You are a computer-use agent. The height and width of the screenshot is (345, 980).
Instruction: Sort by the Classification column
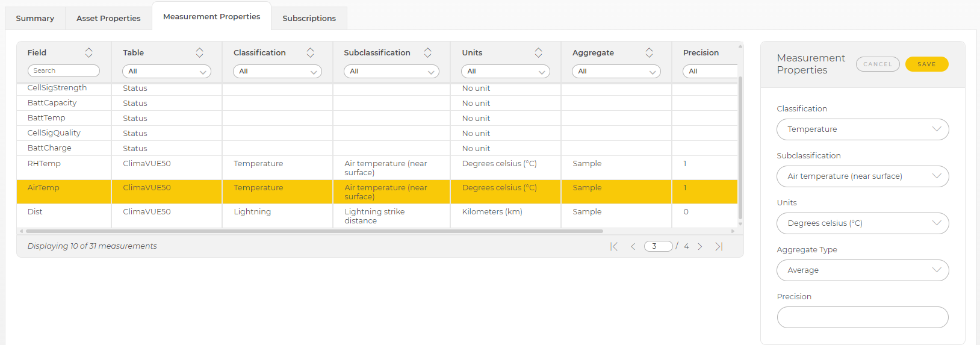click(310, 53)
